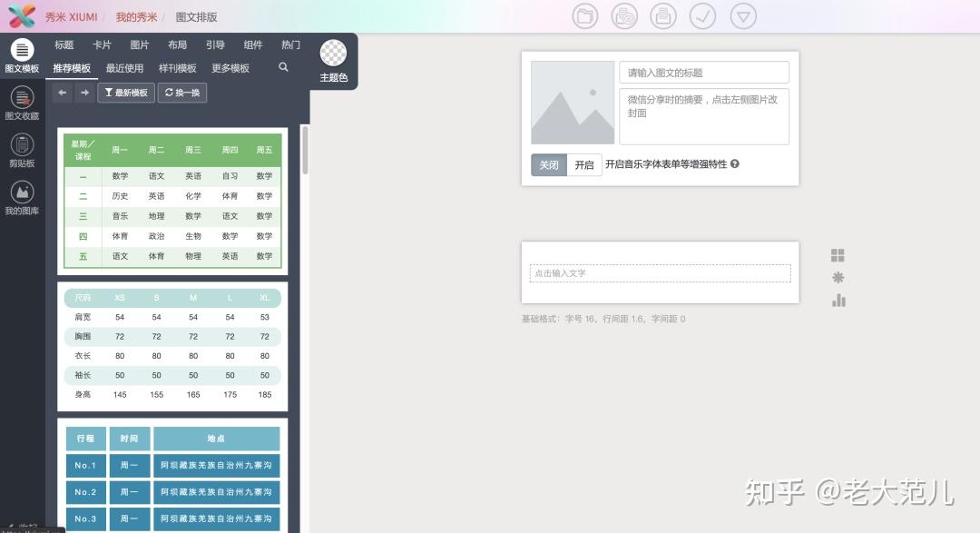Image resolution: width=980 pixels, height=533 pixels.
Task: Click the checkmark approval icon at top
Action: (701, 15)
